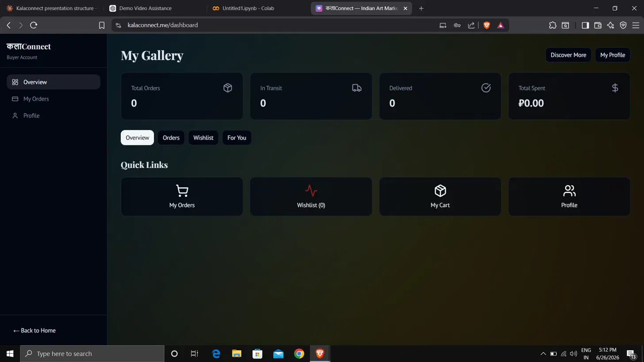The height and width of the screenshot is (362, 644).
Task: Reload the page
Action: (34, 25)
